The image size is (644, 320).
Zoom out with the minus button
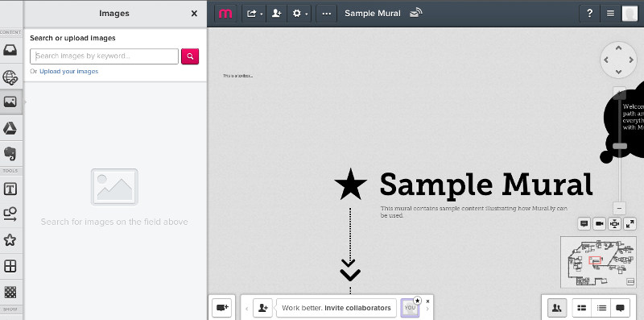[619, 208]
